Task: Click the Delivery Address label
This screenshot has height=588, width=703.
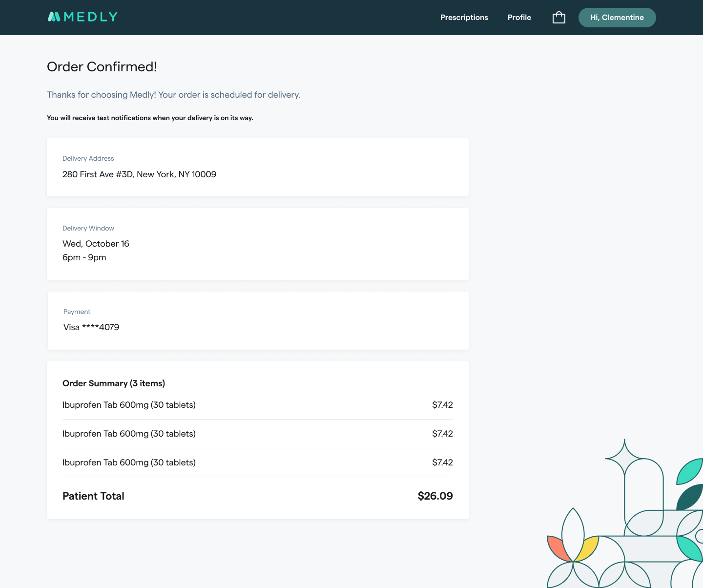Action: tap(88, 158)
